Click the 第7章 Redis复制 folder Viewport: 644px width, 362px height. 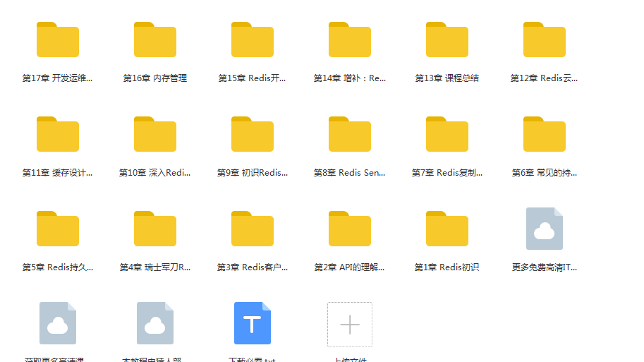pos(446,135)
